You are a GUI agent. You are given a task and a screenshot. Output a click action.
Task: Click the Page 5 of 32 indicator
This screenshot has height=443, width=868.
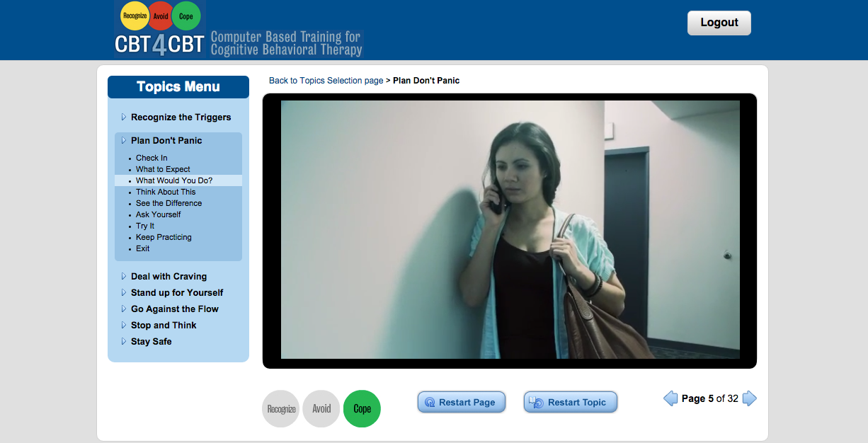point(710,398)
